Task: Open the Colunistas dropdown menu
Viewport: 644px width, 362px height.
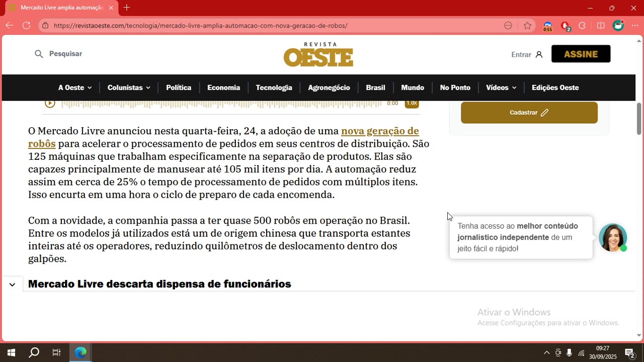Action: pos(129,87)
